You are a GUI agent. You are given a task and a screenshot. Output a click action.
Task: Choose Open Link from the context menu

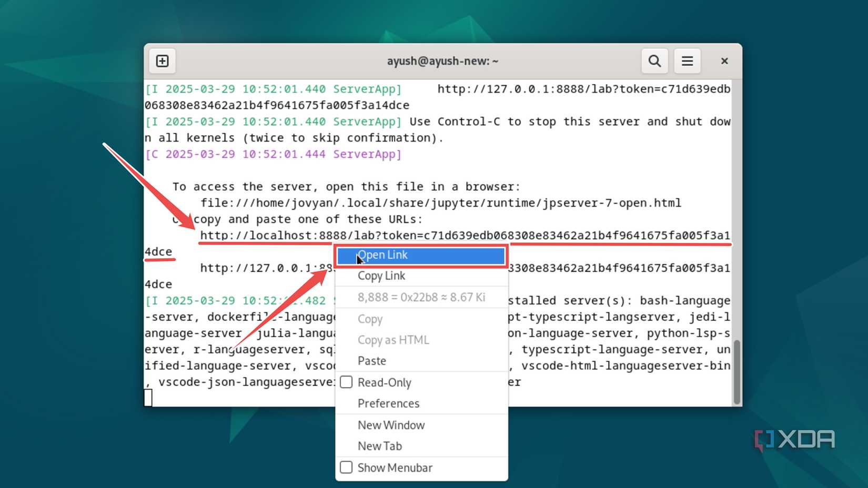point(420,256)
